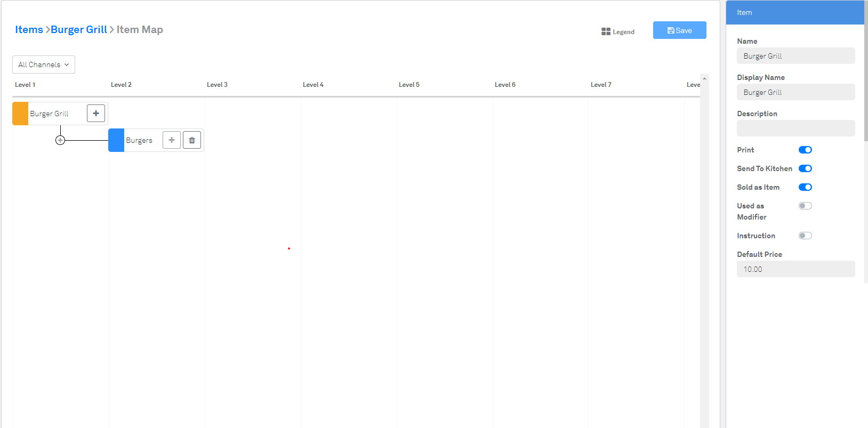Viewport: 868px width, 428px height.
Task: Click the Level 7 column header
Action: [x=601, y=85]
